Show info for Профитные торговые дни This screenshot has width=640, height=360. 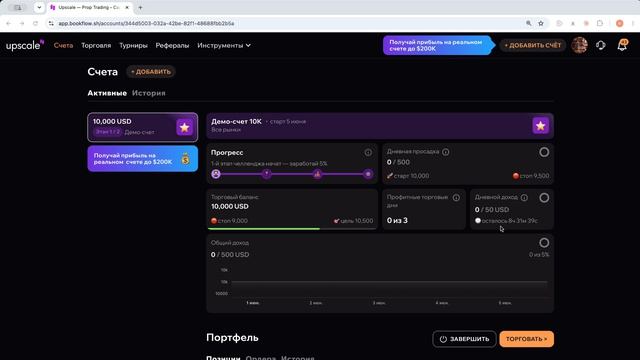click(x=456, y=198)
